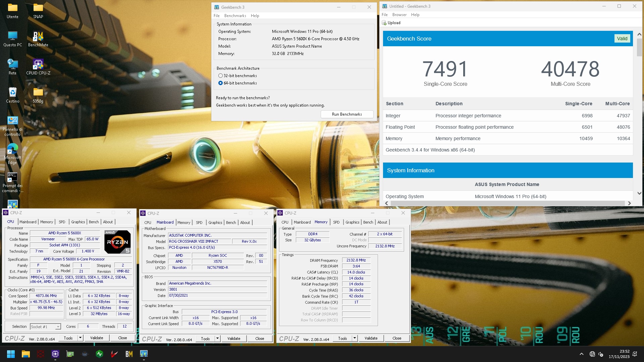
Task: Click Geekbench results vertical scrollbar thumb
Action: (x=639, y=47)
